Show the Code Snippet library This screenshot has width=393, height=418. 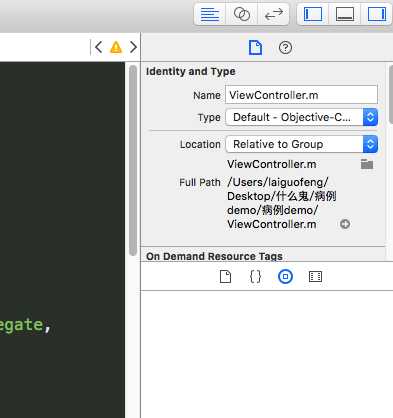(x=255, y=276)
